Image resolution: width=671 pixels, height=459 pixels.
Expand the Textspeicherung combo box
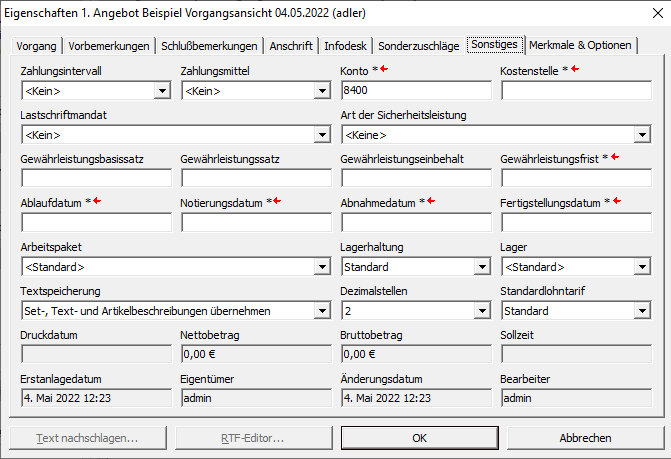point(322,311)
